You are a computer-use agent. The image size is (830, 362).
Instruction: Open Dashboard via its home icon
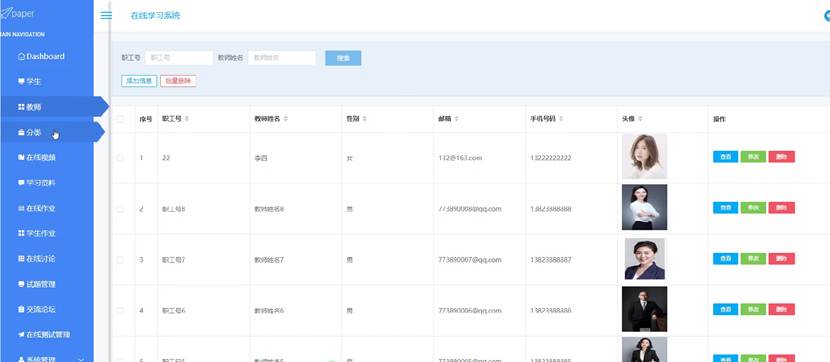click(21, 56)
